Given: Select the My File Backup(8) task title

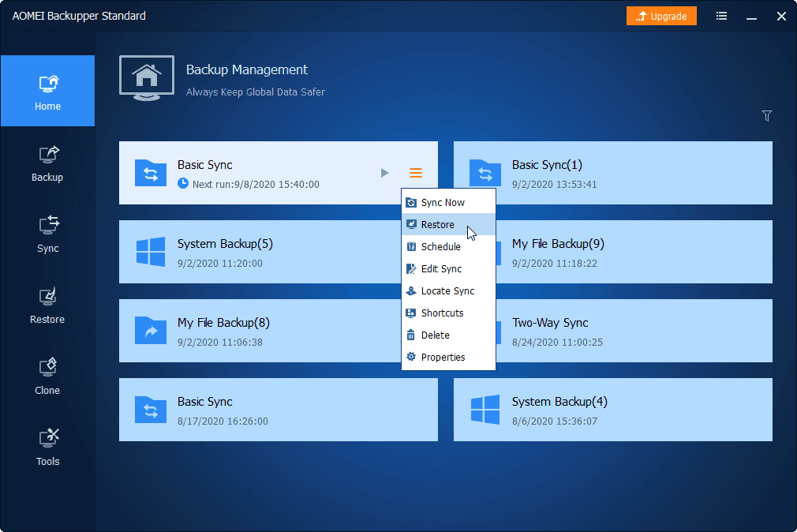Looking at the screenshot, I should [223, 323].
